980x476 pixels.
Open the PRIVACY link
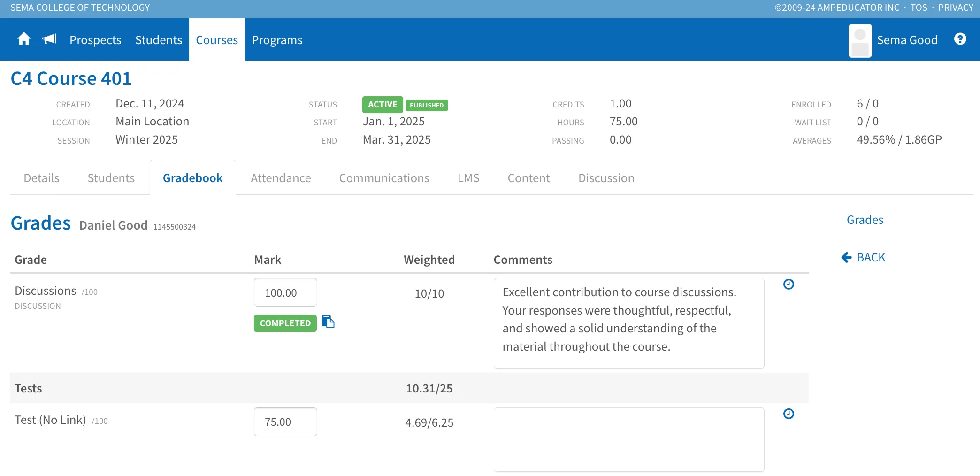[x=956, y=8]
